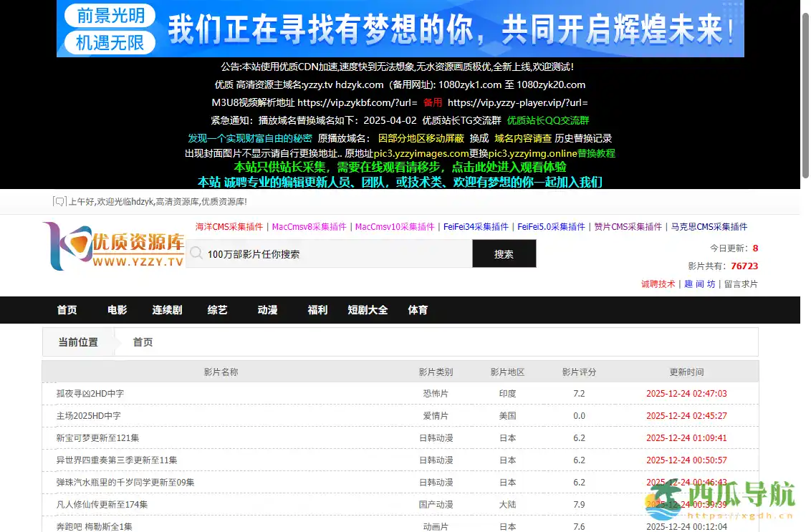
Task: Switch to the 综艺 section
Action: point(216,310)
